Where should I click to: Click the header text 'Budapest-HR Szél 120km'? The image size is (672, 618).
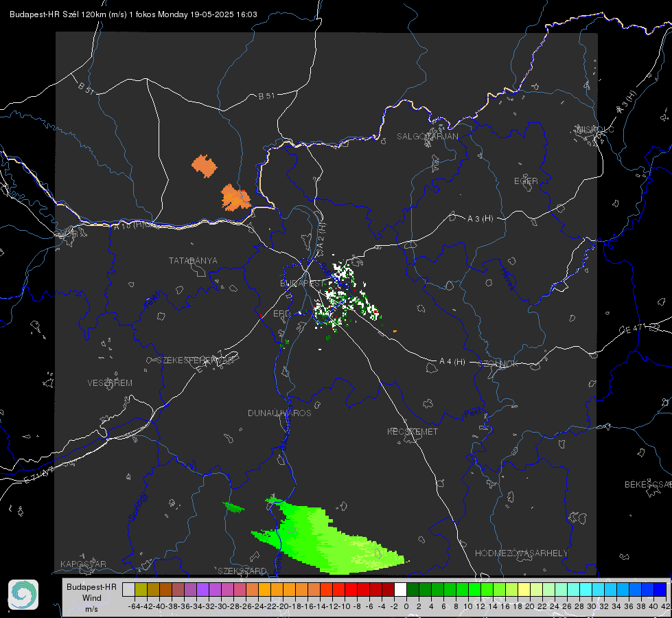[58, 14]
